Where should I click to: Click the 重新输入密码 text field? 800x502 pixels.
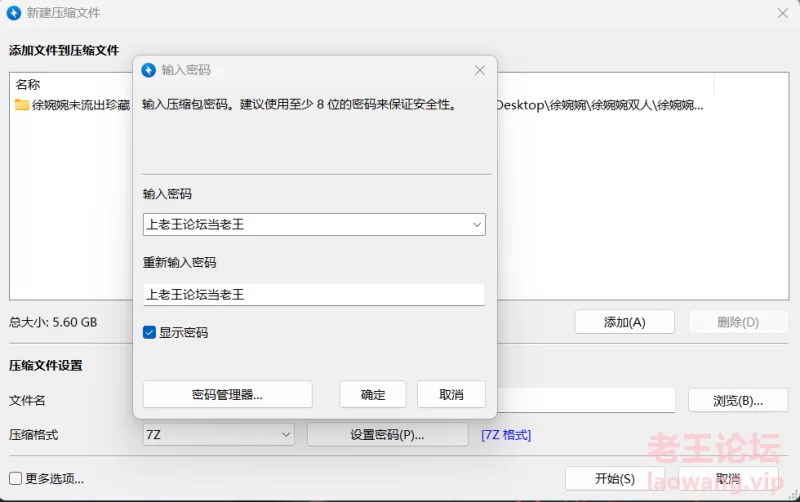coord(314,294)
